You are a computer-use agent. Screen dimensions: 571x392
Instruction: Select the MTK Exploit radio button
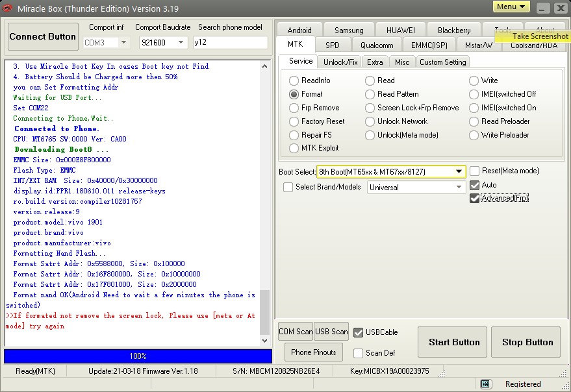(294, 148)
